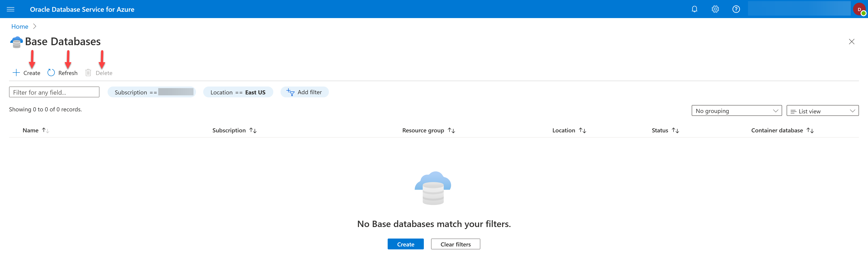
Task: Close the Base Databases blade
Action: [x=851, y=41]
